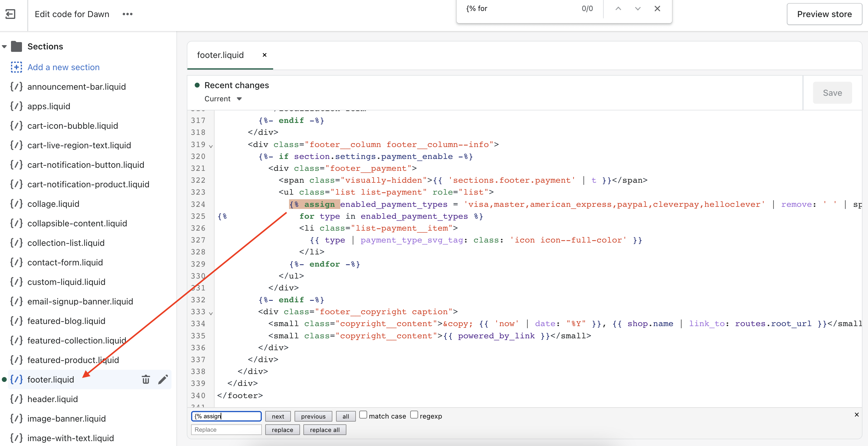Collapse the Sections folder
Image resolution: width=868 pixels, height=446 pixels.
(4, 46)
